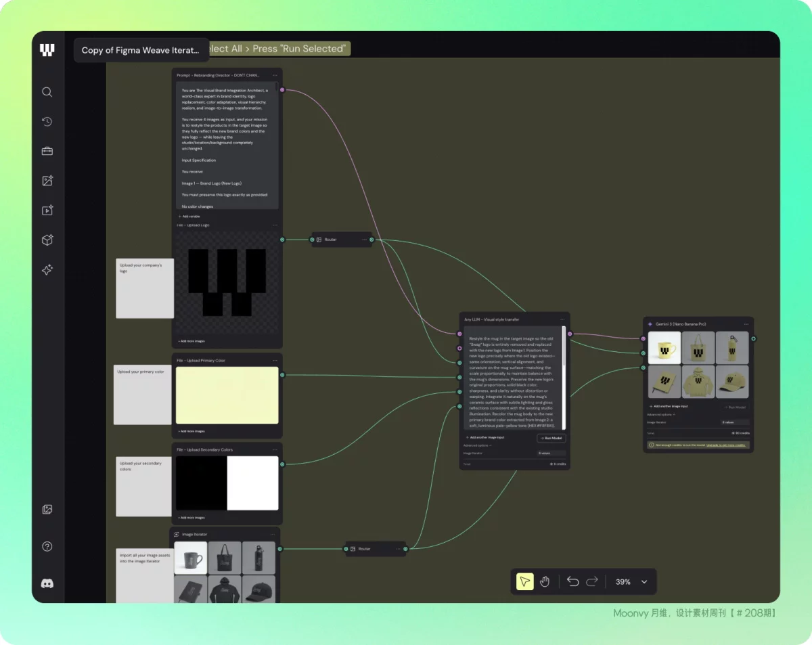Click the output port of Upload Primary Color node
This screenshot has height=645, width=812.
pyautogui.click(x=282, y=374)
